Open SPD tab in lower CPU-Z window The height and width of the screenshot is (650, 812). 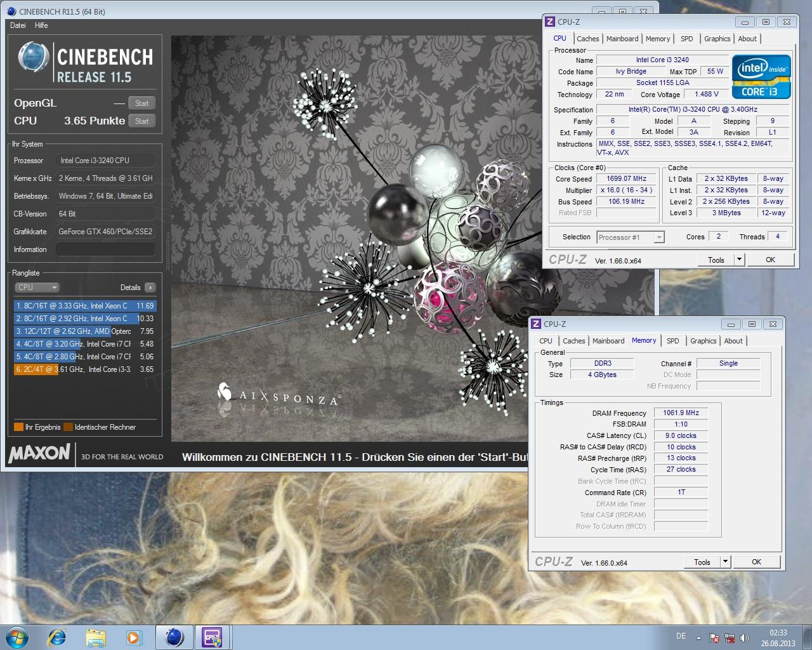tap(673, 341)
